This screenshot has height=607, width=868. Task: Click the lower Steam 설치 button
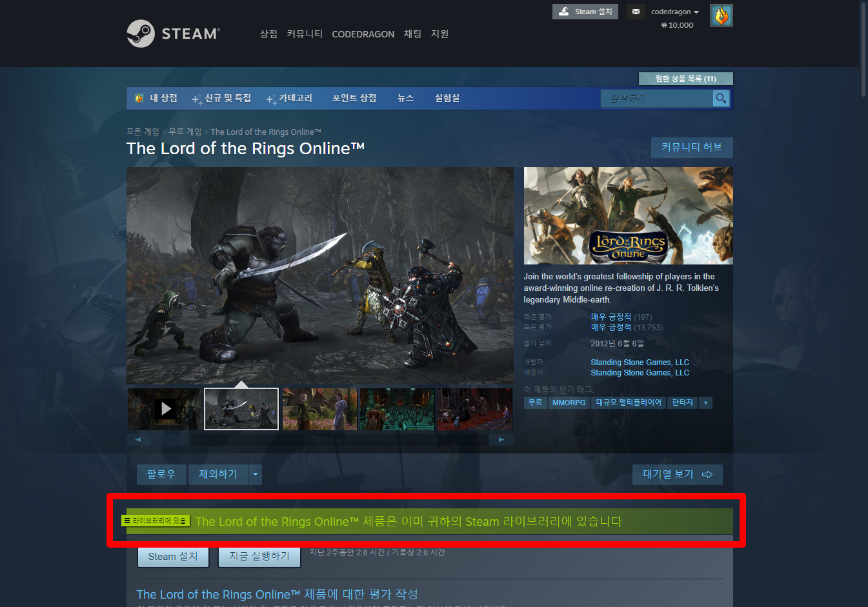173,556
